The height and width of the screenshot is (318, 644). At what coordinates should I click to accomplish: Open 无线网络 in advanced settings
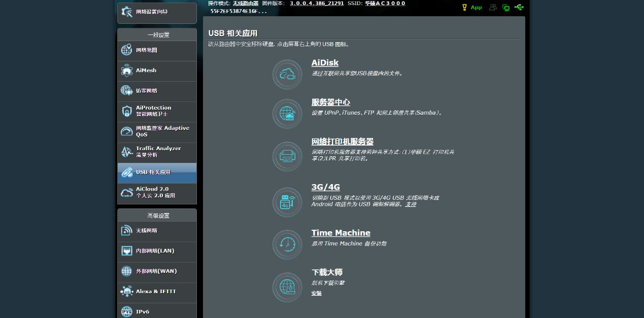click(x=157, y=231)
